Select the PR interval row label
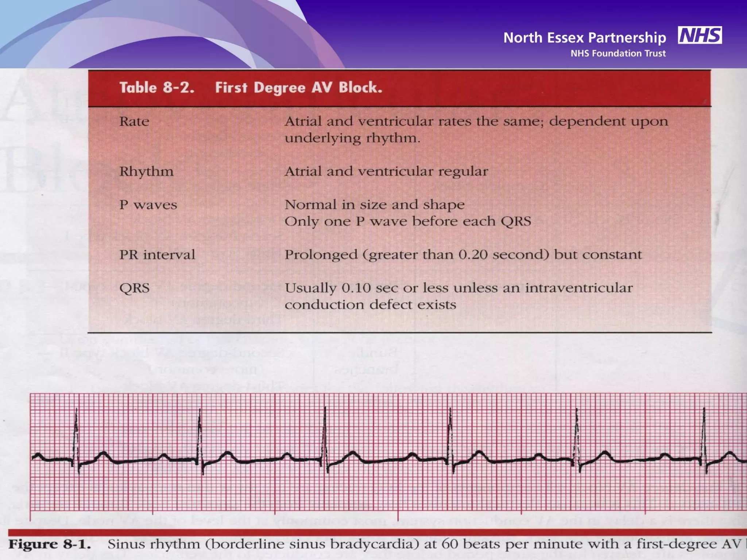This screenshot has width=747, height=560. point(157,254)
